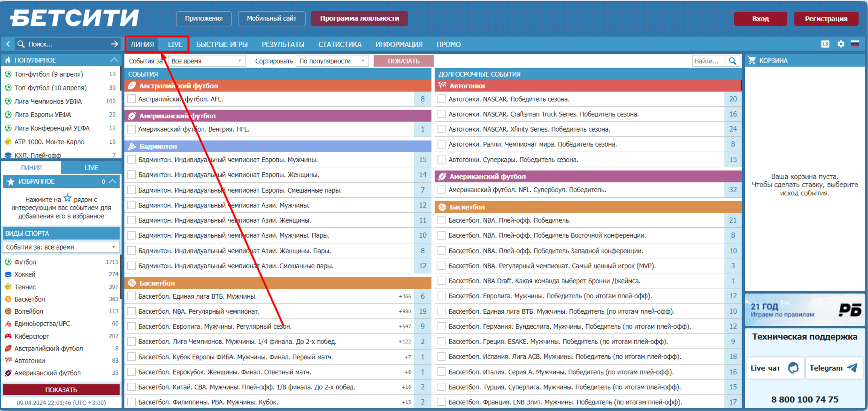Open Программа лояльности
The width and height of the screenshot is (868, 411).
coord(359,18)
